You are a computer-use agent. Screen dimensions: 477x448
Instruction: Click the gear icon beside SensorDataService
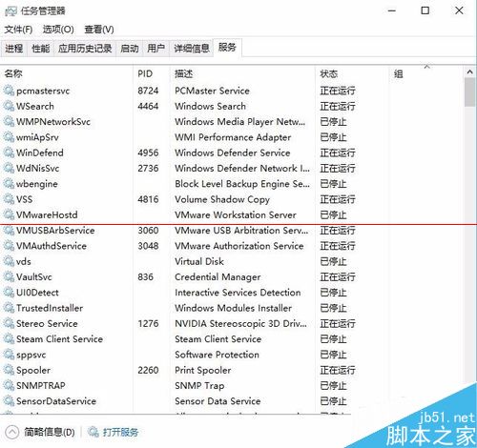click(9, 401)
